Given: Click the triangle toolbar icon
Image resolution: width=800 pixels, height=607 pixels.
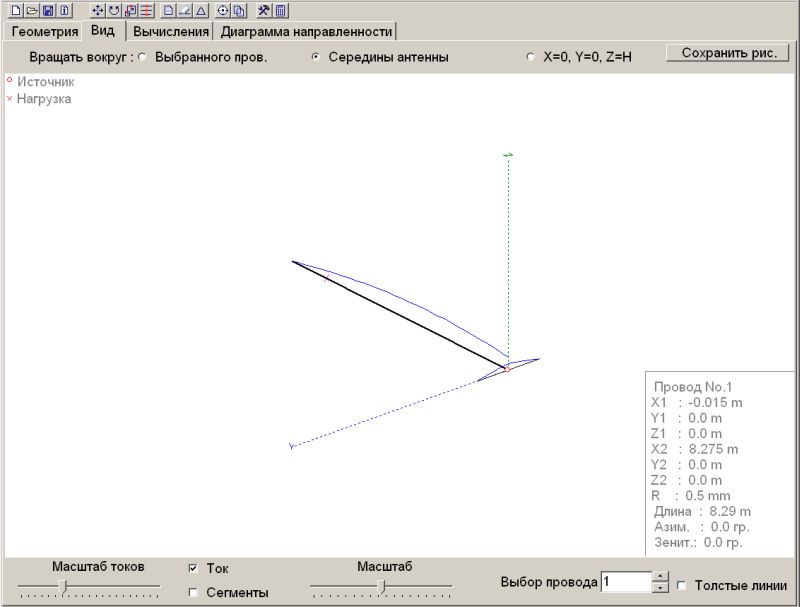Looking at the screenshot, I should [201, 10].
